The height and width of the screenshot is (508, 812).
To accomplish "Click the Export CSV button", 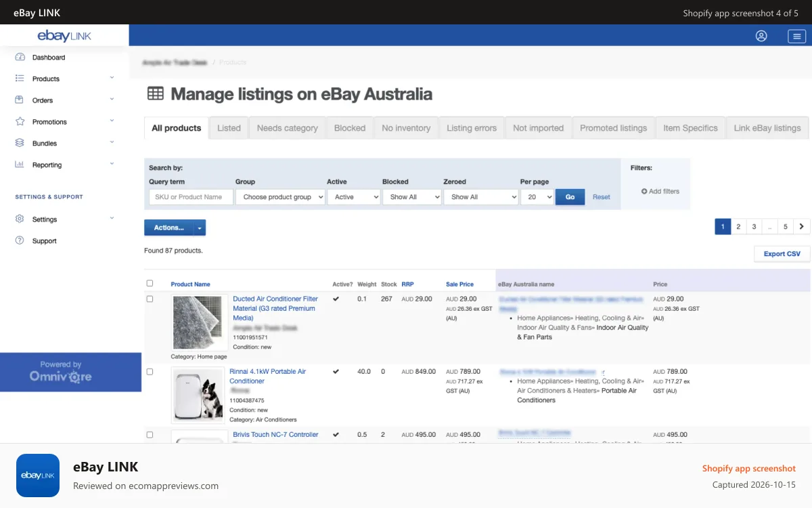I will click(782, 254).
